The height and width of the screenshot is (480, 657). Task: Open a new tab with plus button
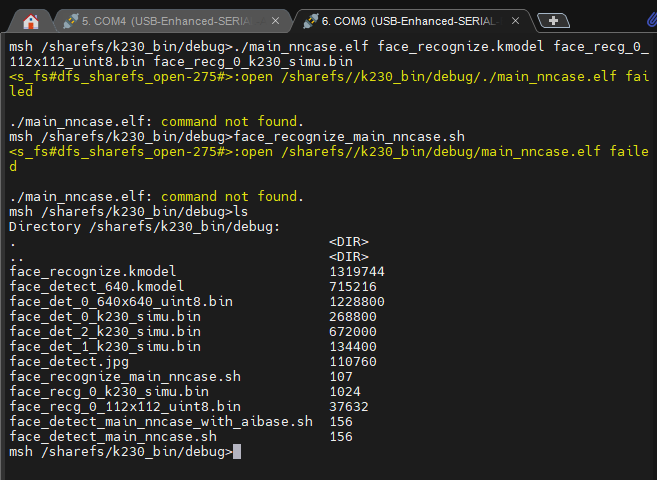click(554, 21)
